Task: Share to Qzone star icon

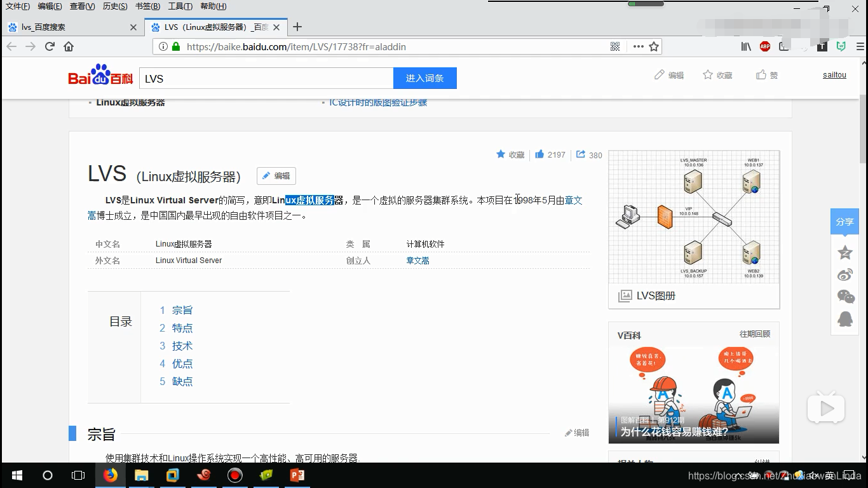Action: [845, 253]
